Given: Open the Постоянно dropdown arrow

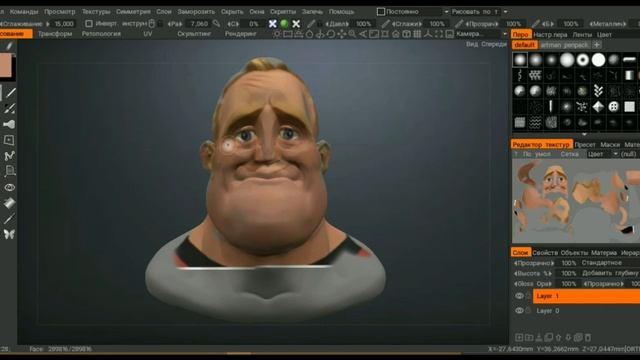Looking at the screenshot, I should click(x=446, y=12).
